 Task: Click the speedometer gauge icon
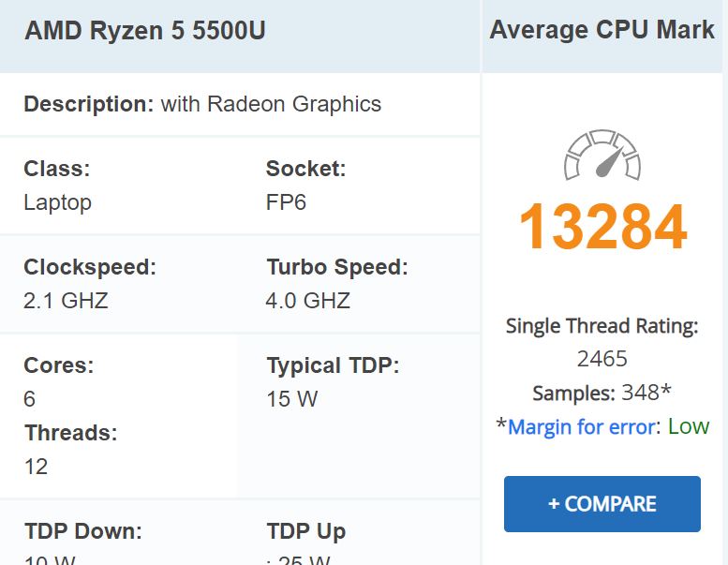pyautogui.click(x=602, y=155)
